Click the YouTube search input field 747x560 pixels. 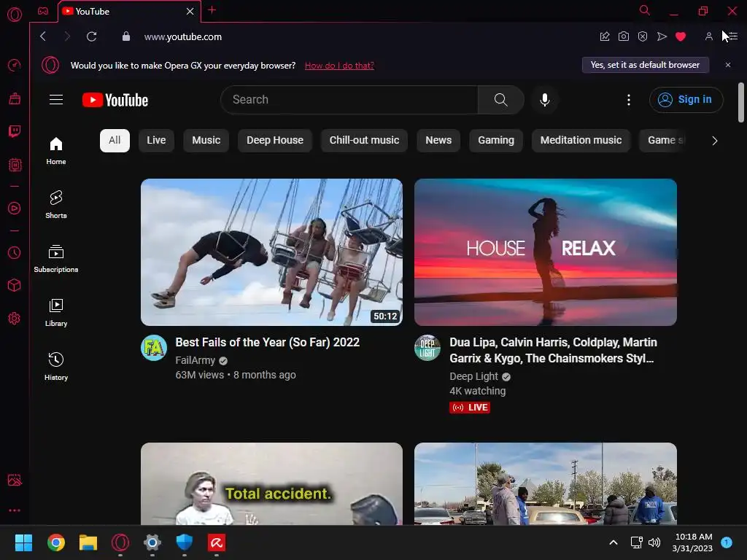click(349, 99)
